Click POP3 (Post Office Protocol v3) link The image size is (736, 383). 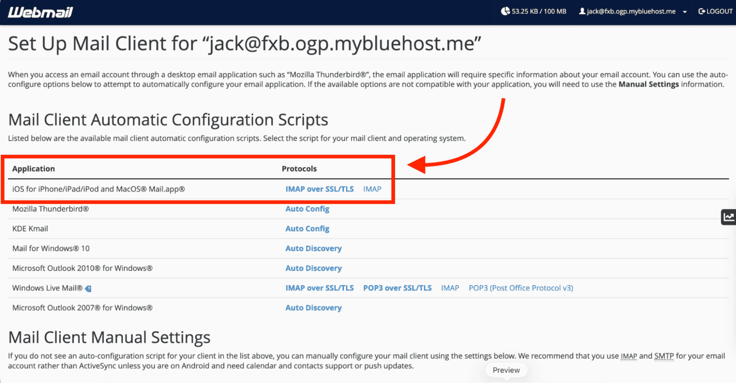521,288
